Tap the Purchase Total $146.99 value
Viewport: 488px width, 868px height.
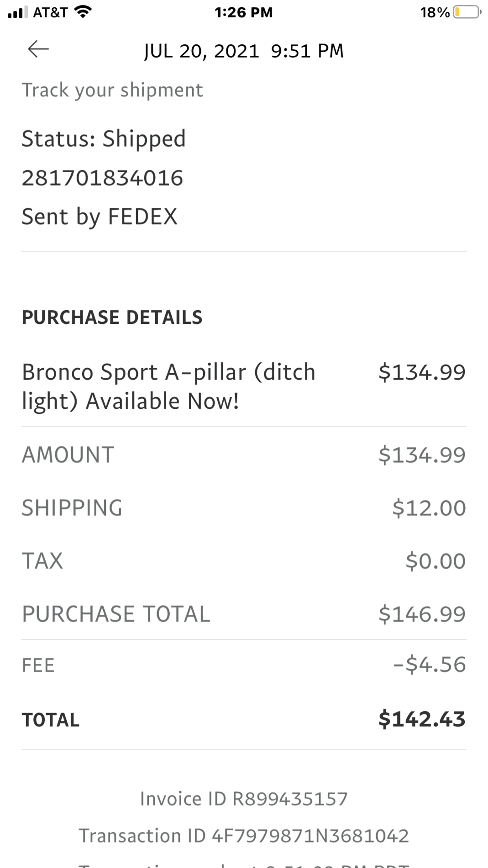pyautogui.click(x=422, y=614)
